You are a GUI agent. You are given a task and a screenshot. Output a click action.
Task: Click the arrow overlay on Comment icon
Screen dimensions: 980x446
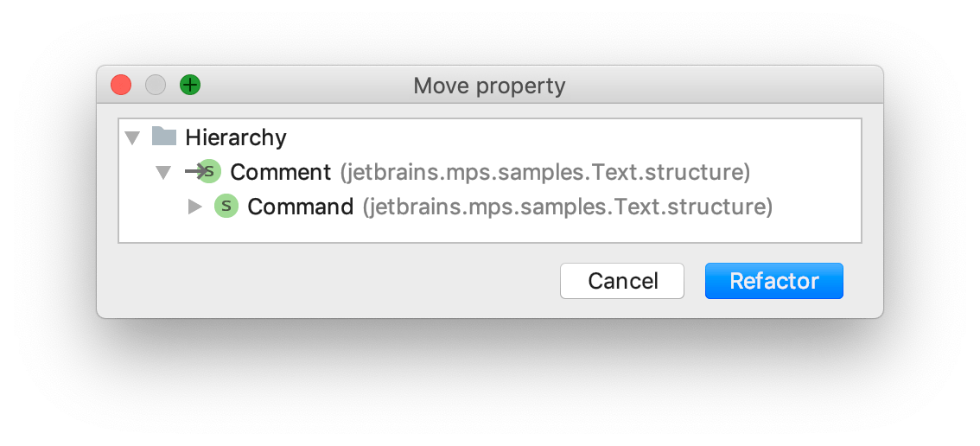point(194,172)
